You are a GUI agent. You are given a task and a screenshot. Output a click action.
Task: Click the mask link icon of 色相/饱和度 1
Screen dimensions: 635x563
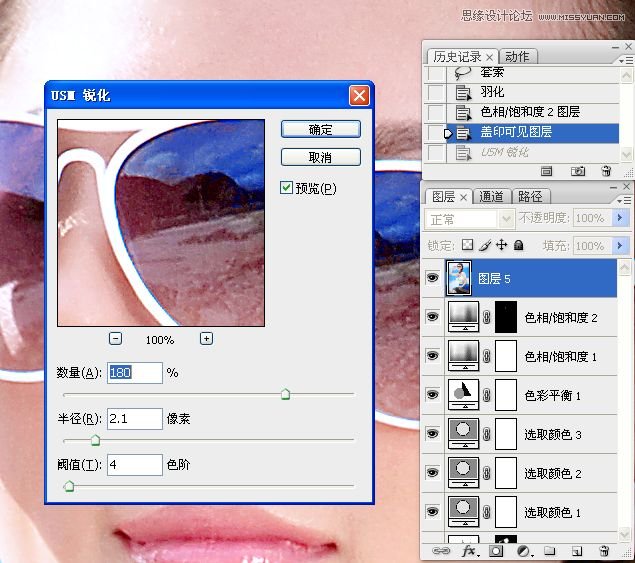click(x=487, y=356)
